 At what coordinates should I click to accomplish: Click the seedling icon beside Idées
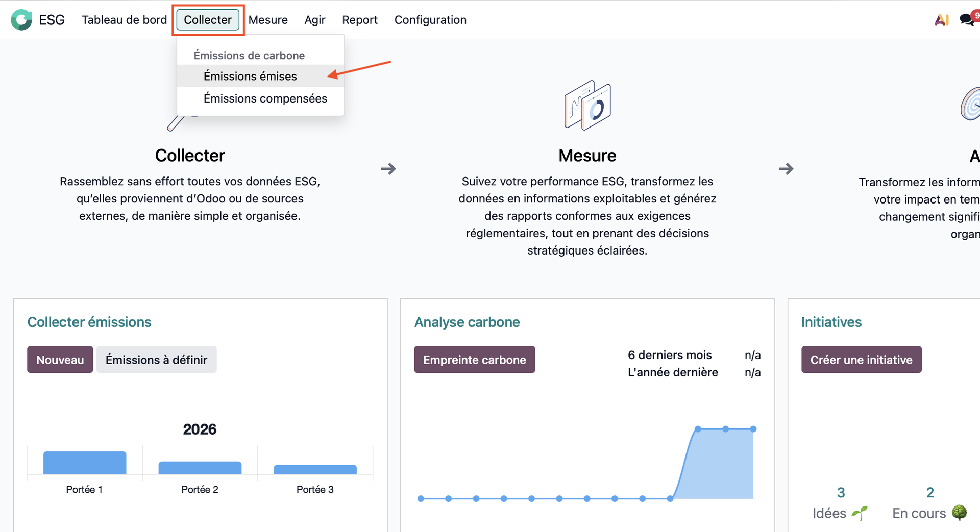pyautogui.click(x=860, y=513)
